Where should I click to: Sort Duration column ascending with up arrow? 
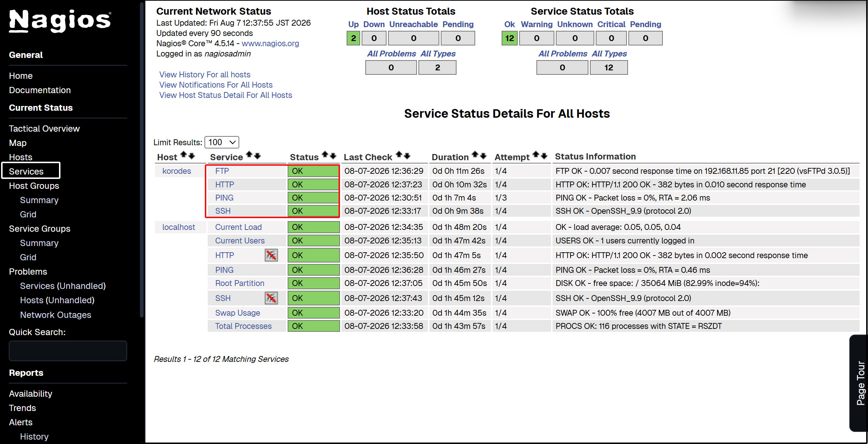click(x=475, y=154)
